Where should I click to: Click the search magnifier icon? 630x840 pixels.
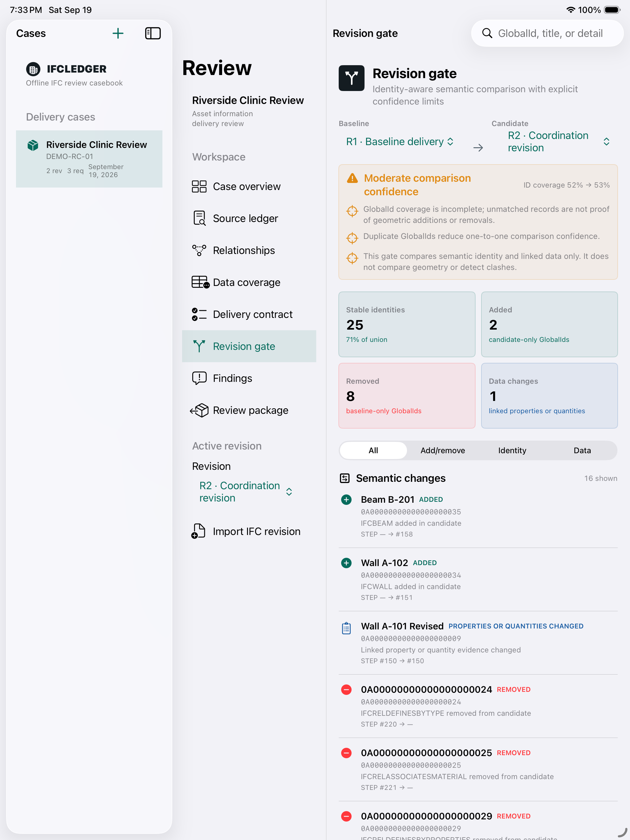487,34
